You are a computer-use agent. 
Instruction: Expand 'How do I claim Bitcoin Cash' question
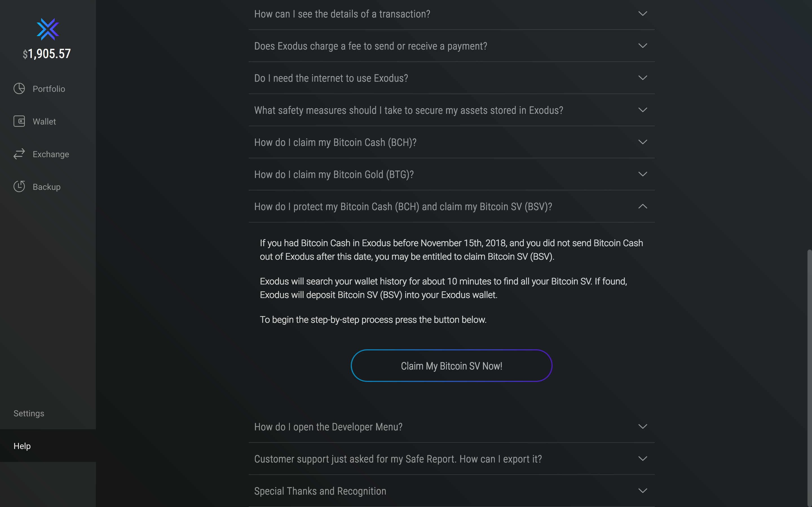451,143
